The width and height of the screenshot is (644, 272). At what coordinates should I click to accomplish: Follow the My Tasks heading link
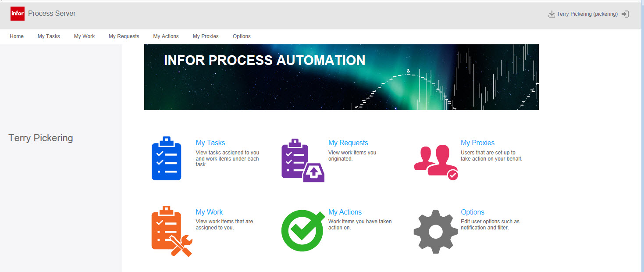[210, 143]
